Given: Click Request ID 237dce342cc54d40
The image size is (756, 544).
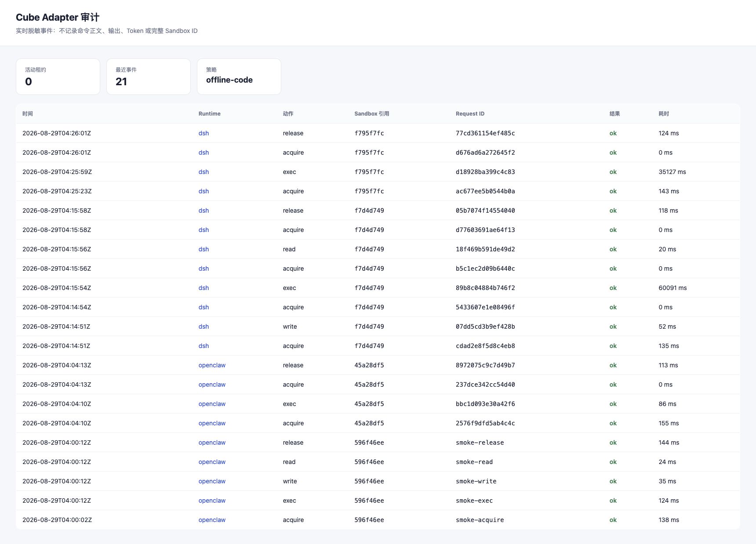Looking at the screenshot, I should (485, 384).
